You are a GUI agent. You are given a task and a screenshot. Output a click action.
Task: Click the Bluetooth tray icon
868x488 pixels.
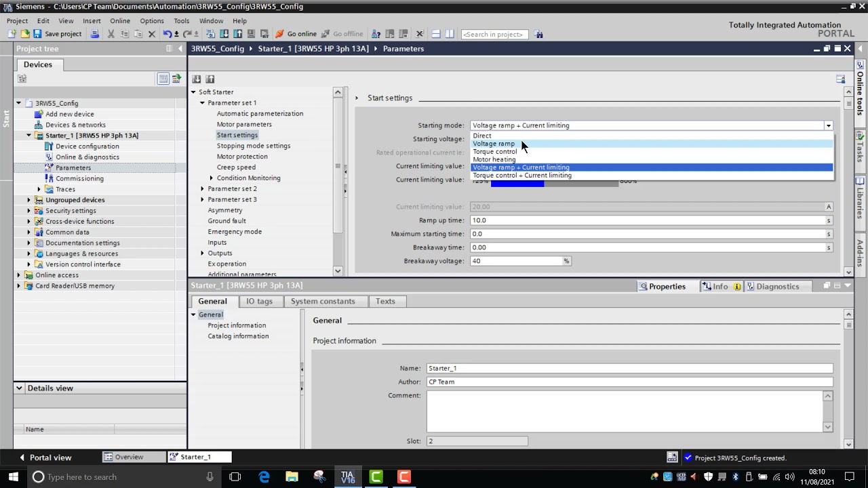(736, 477)
